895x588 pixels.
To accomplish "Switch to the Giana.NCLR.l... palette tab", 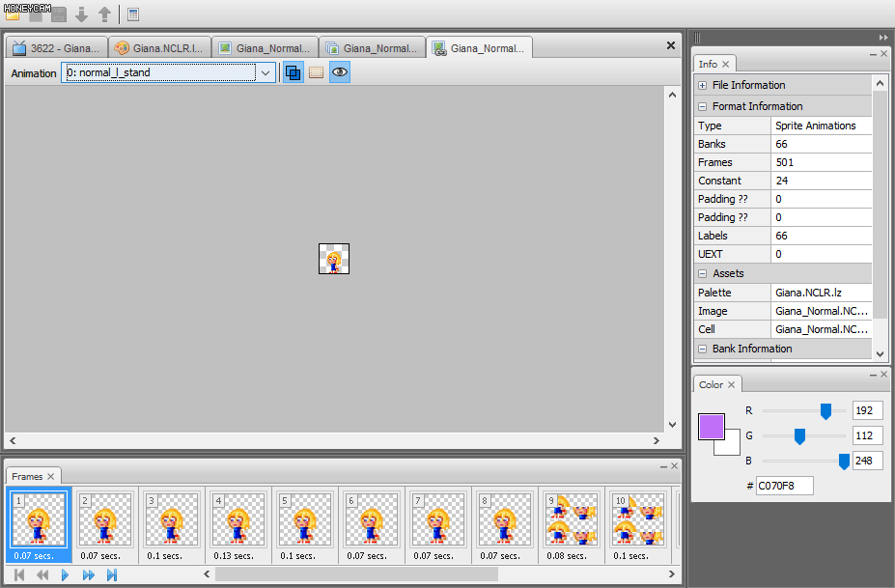I will pyautogui.click(x=160, y=48).
